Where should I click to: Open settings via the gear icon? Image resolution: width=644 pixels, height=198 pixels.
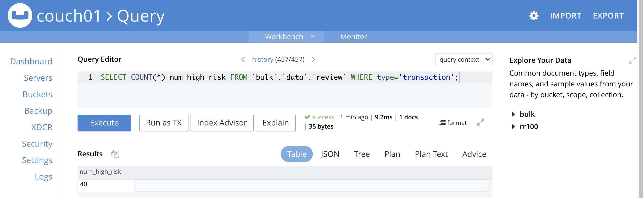coord(534,16)
